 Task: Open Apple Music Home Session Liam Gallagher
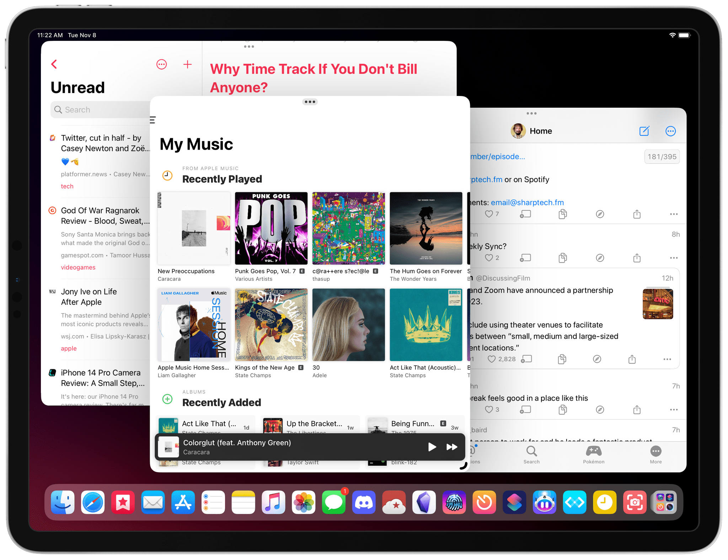point(194,325)
